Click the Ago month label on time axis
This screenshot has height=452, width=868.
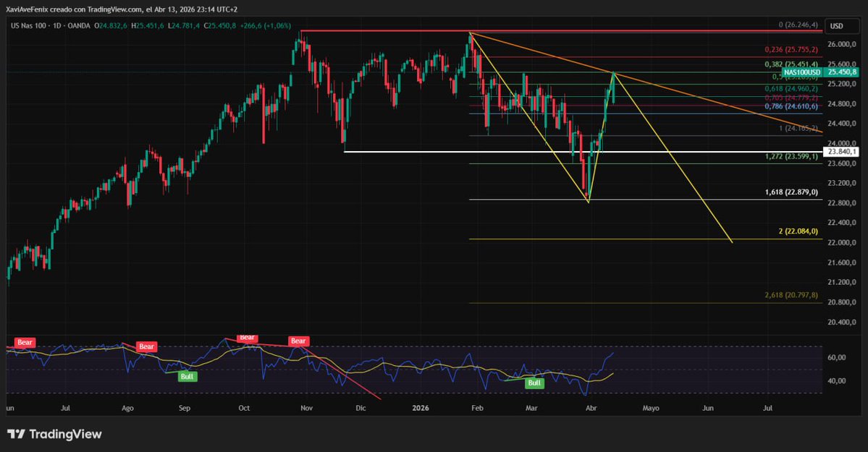tap(127, 409)
